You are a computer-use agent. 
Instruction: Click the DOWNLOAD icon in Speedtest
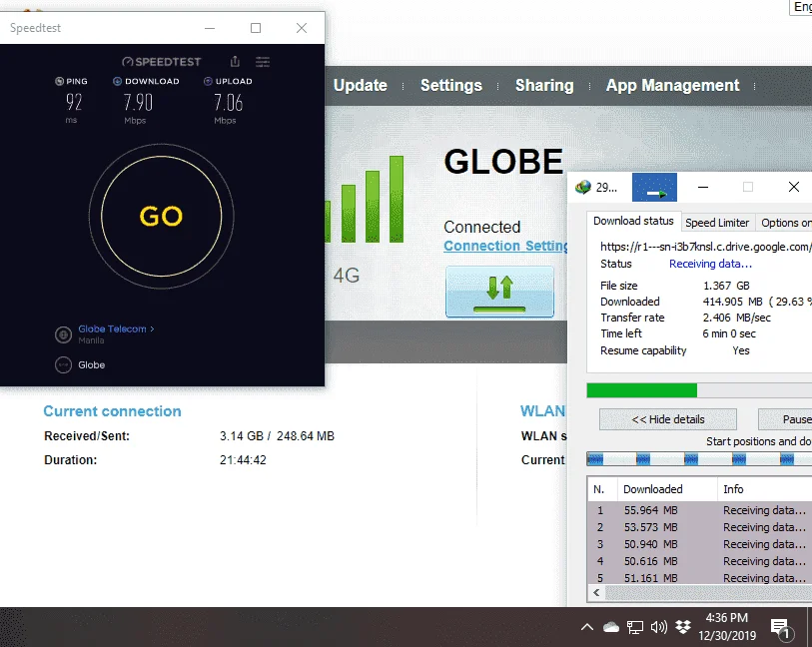[x=117, y=81]
